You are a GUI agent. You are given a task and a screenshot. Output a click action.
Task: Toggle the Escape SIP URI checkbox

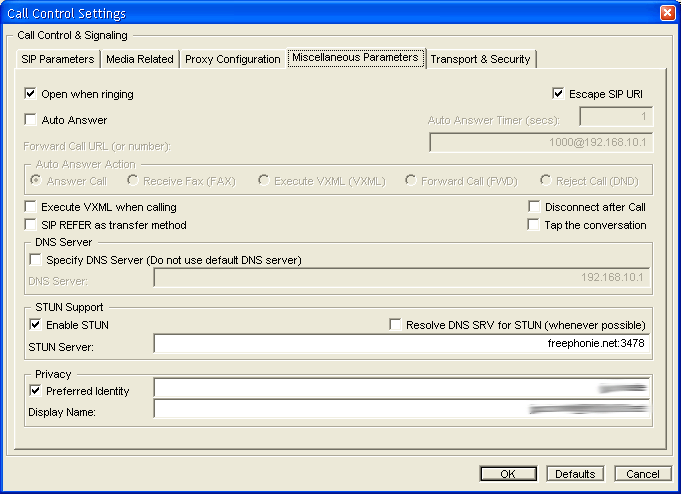[559, 94]
